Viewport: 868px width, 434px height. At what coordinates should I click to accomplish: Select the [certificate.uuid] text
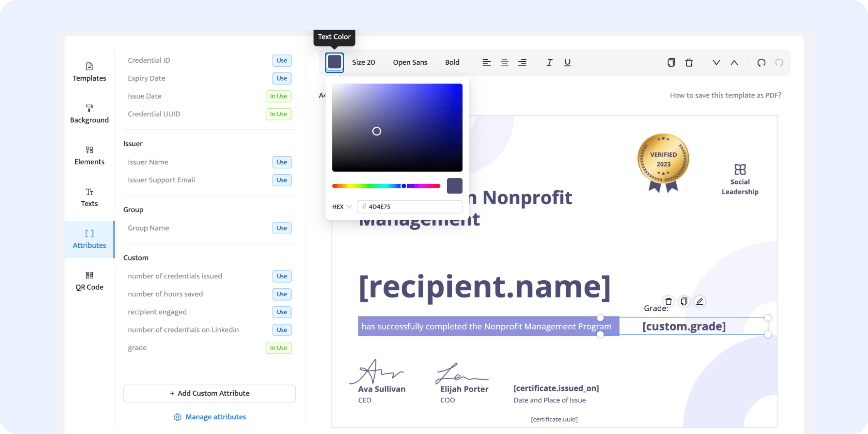(554, 419)
